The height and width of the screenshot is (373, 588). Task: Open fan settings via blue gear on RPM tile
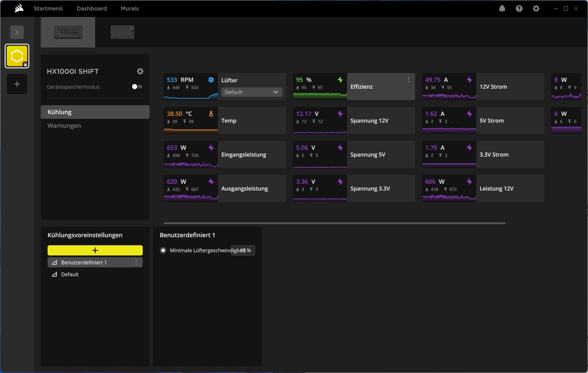pos(211,79)
